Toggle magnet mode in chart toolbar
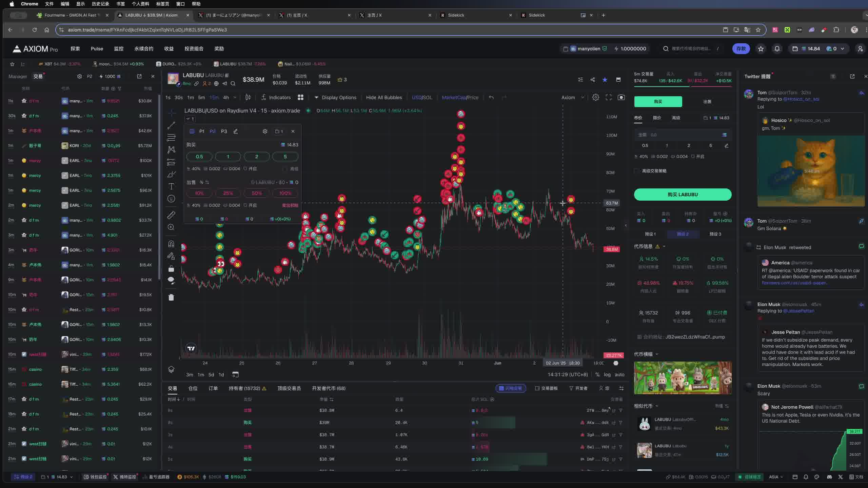The height and width of the screenshot is (488, 868). [x=171, y=244]
